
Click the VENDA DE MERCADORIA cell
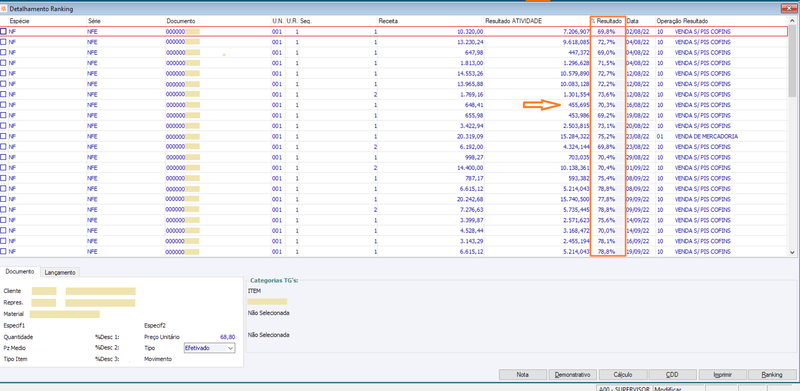(x=706, y=136)
